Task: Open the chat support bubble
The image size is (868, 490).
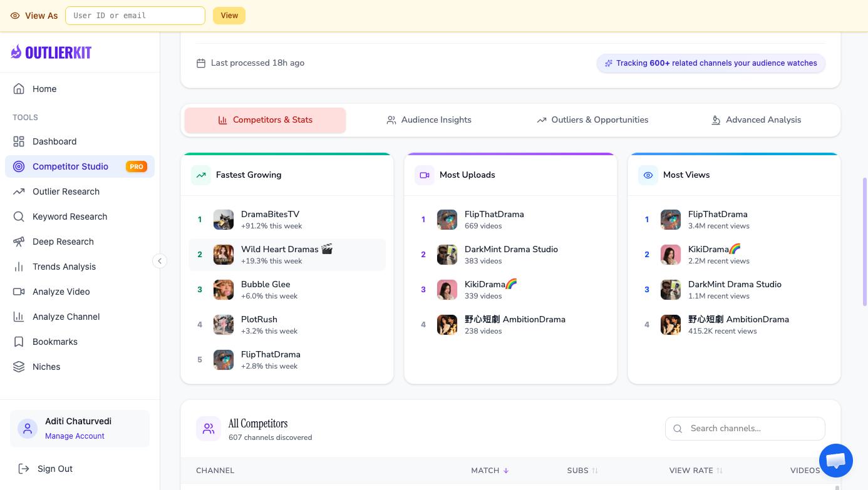Action: (835, 460)
